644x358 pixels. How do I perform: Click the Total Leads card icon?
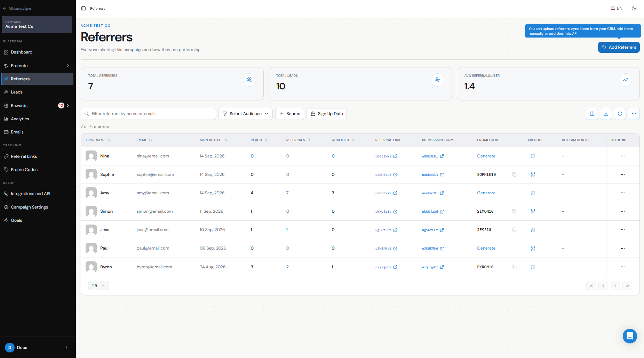[x=437, y=80]
